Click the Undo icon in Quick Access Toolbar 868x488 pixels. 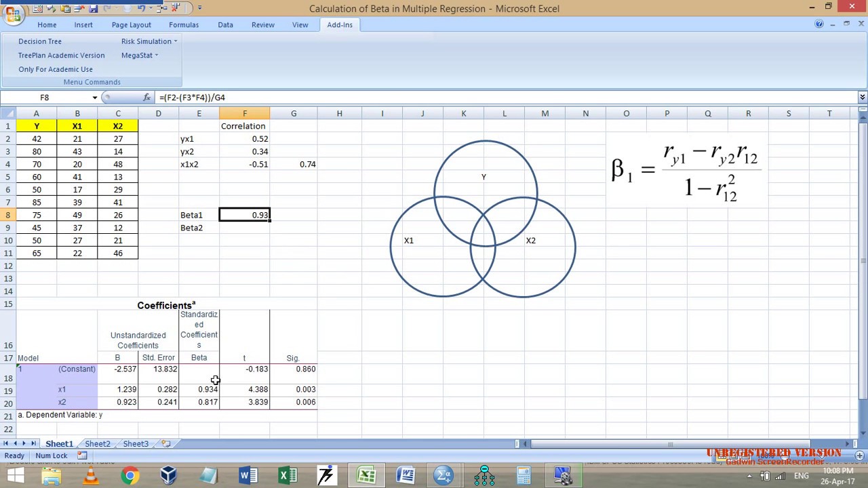(x=141, y=8)
